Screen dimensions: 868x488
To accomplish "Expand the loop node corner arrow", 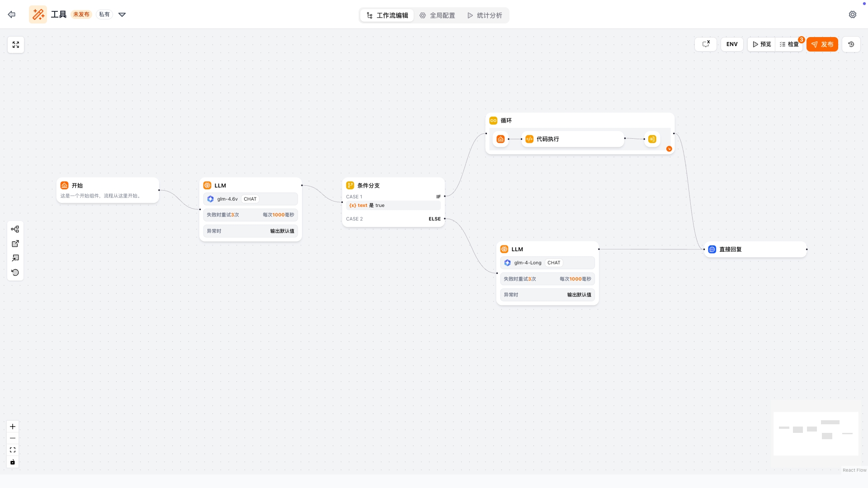I will point(669,149).
